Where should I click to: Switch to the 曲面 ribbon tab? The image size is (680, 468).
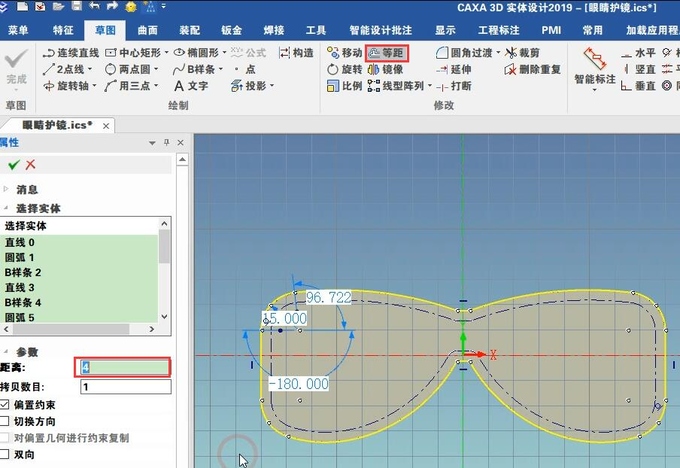147,30
